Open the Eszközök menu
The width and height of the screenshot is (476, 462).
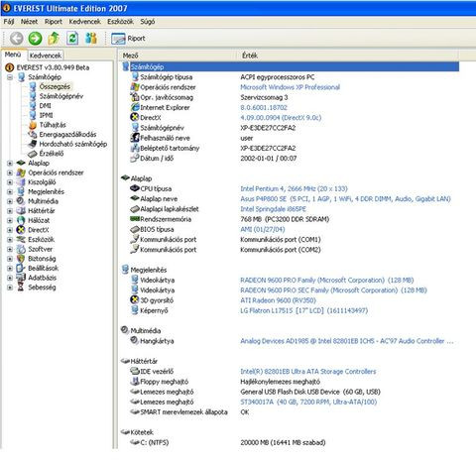point(120,22)
